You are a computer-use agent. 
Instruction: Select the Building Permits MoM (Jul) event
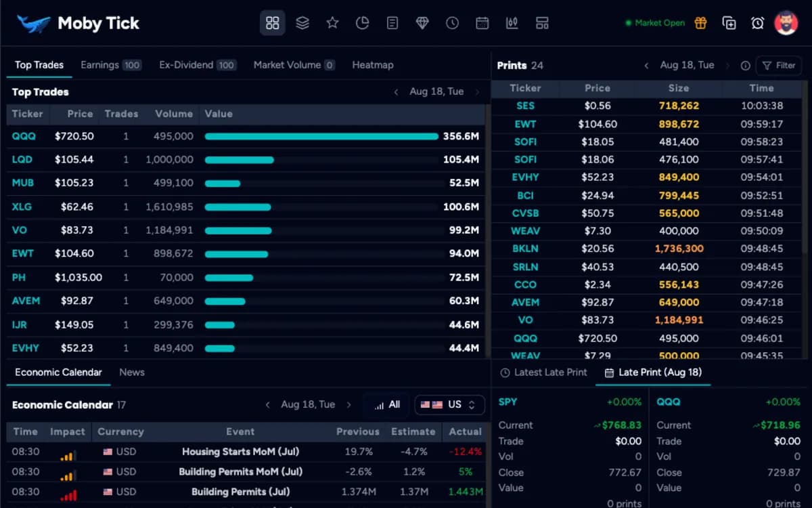(240, 471)
